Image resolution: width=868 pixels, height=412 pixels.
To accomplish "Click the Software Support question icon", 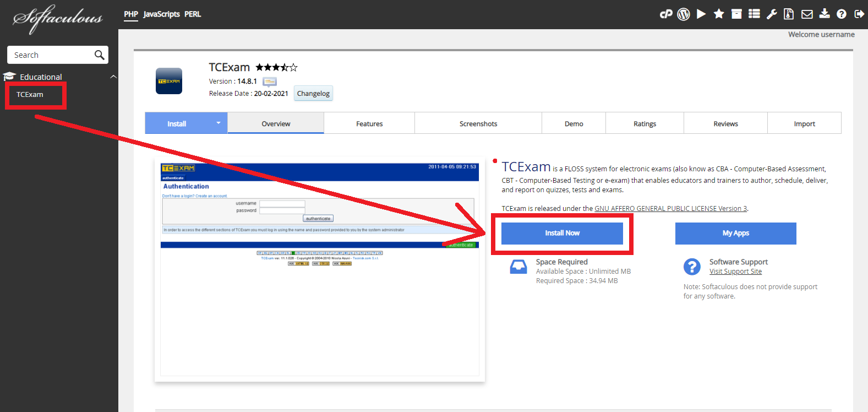I will pos(692,267).
